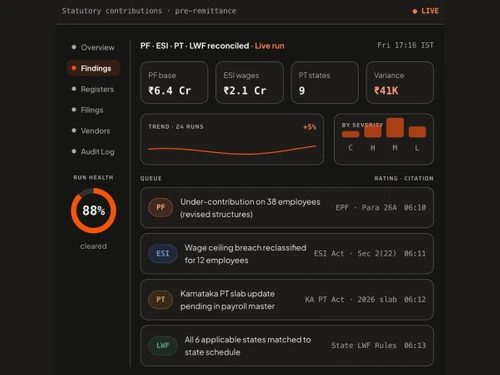Click the Medium (M) severity bar
The image size is (500, 375).
395,128
